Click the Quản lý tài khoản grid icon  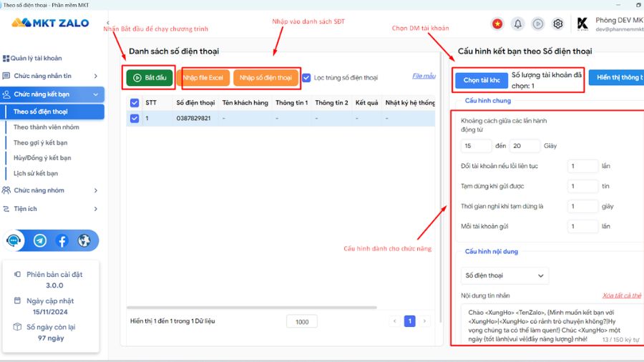click(x=6, y=58)
